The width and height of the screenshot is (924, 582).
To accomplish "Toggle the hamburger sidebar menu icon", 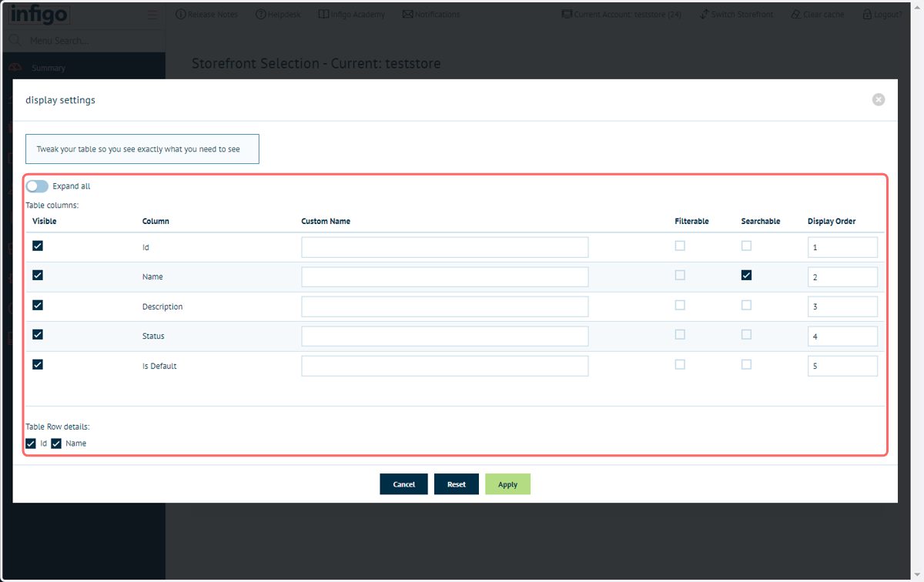I will pyautogui.click(x=153, y=15).
